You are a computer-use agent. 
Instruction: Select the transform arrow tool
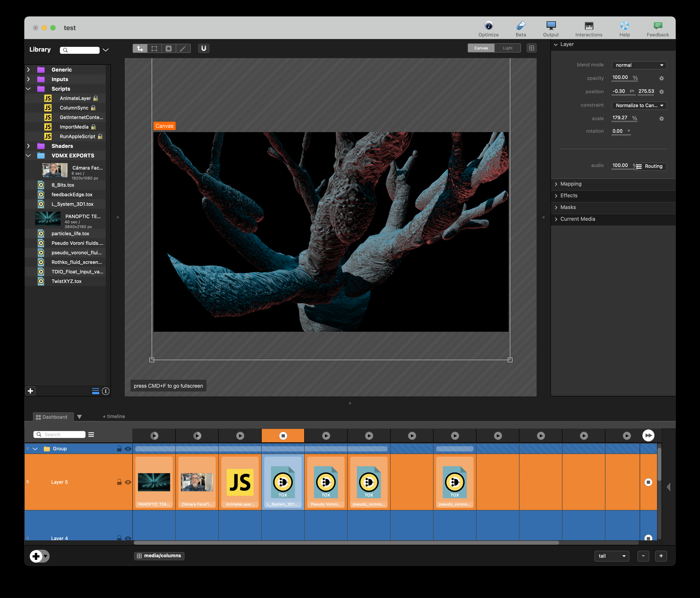click(140, 48)
